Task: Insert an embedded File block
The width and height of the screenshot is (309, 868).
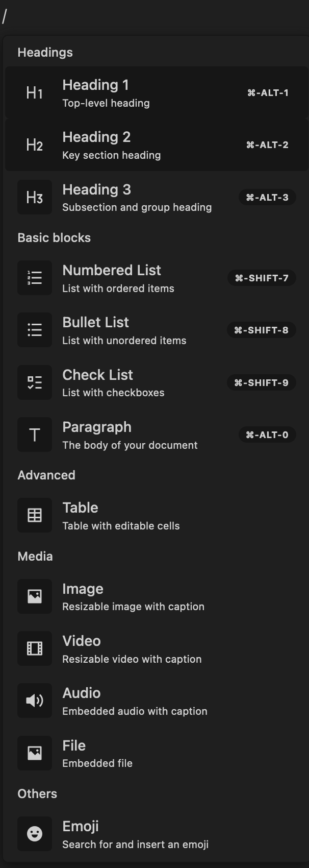Action: click(97, 753)
